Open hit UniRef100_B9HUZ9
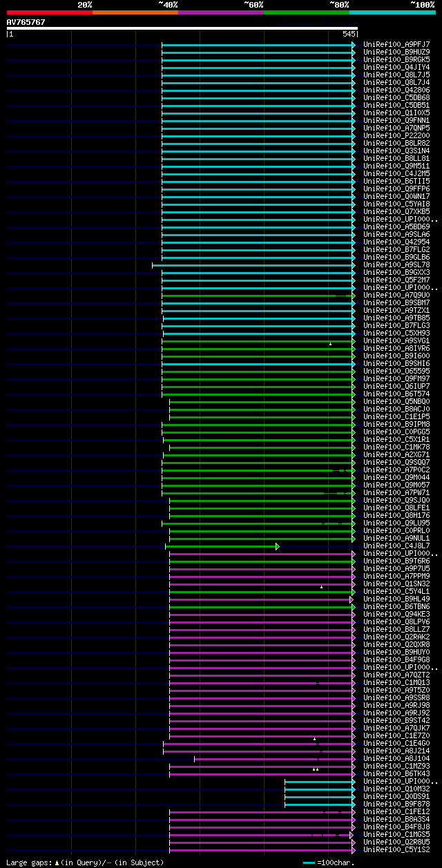This screenshot has width=442, height=868. pos(396,52)
